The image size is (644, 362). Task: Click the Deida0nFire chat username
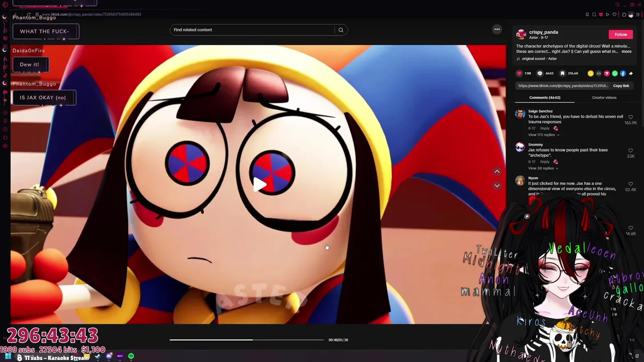(29, 51)
